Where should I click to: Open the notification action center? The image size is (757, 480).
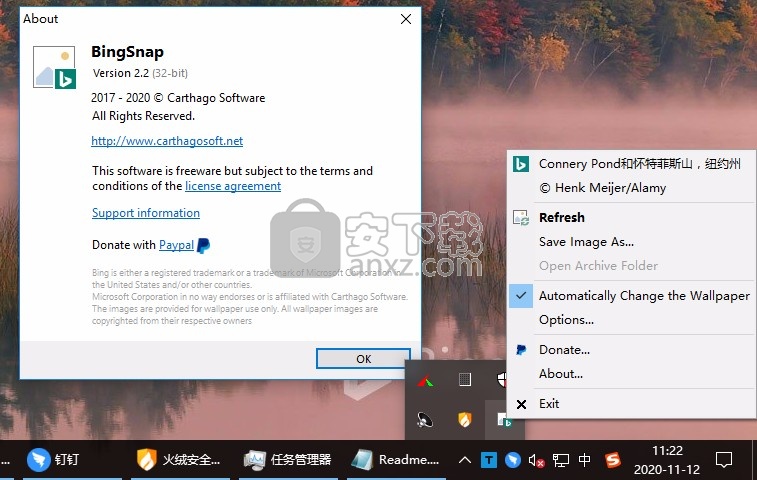click(724, 460)
